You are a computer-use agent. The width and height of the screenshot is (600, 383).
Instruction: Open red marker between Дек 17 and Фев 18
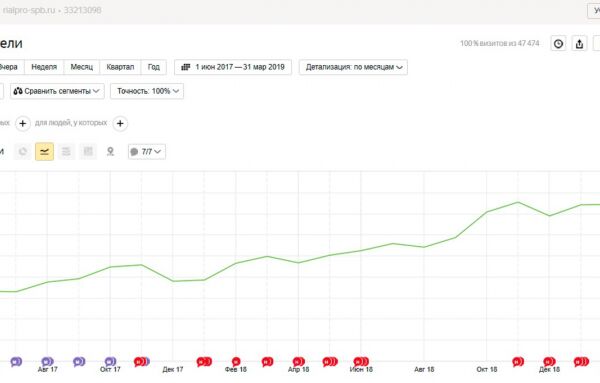[x=204, y=361]
